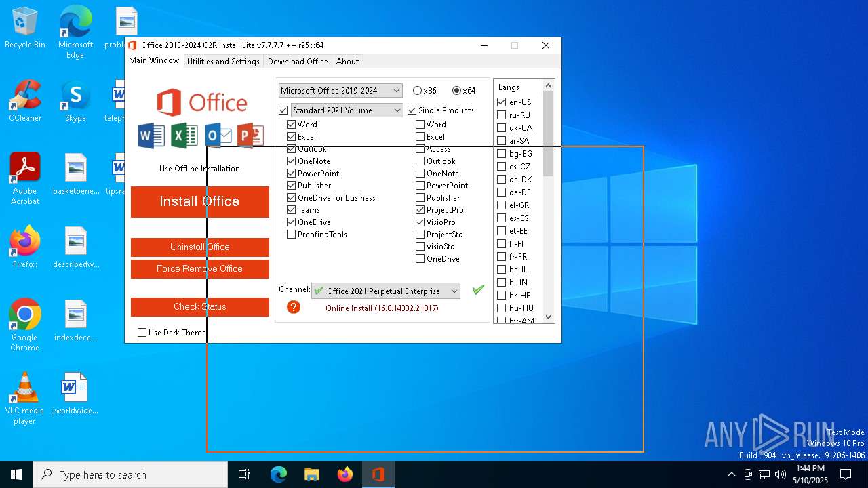868x488 pixels.
Task: Open Microsoft Office 2019-2024 version dropdown
Action: 340,90
